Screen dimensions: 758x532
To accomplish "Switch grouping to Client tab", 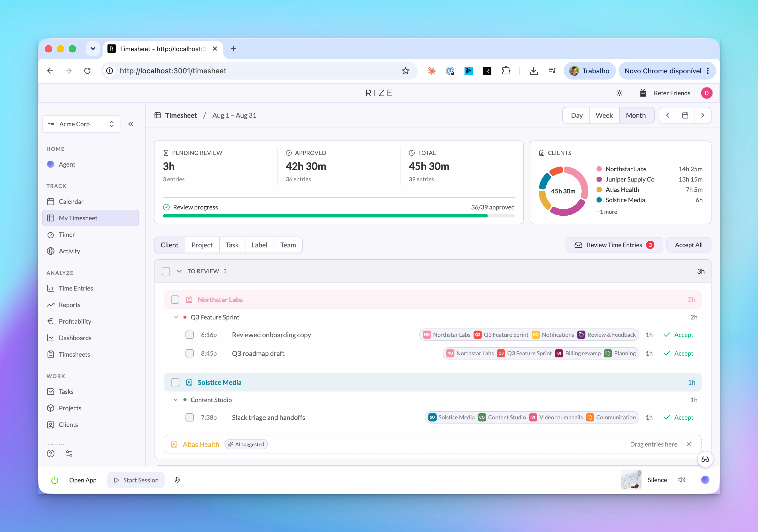I will point(169,245).
